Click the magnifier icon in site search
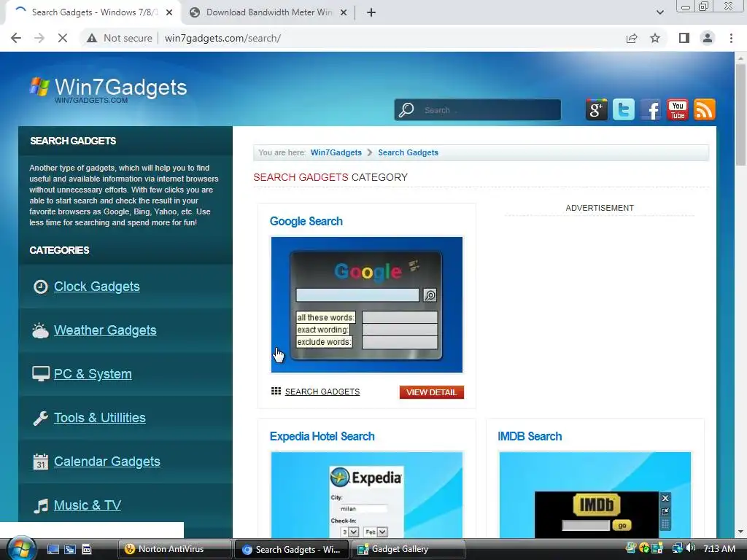The height and width of the screenshot is (560, 747). coord(406,110)
